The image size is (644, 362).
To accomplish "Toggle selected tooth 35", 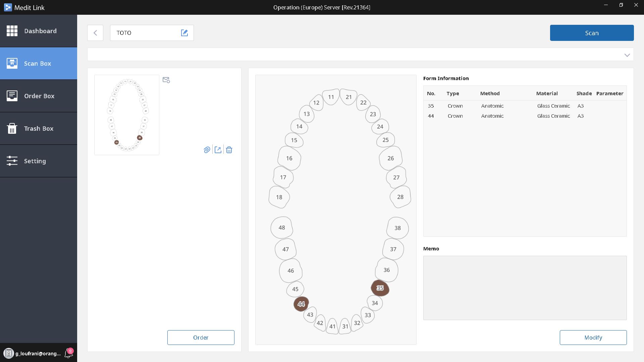I will pyautogui.click(x=380, y=288).
